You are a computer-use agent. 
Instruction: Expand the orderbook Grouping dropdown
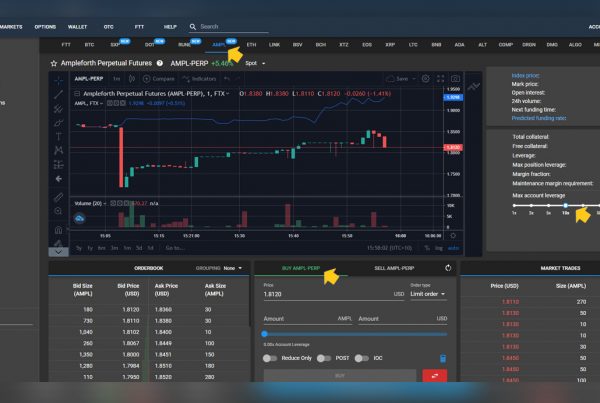234,268
